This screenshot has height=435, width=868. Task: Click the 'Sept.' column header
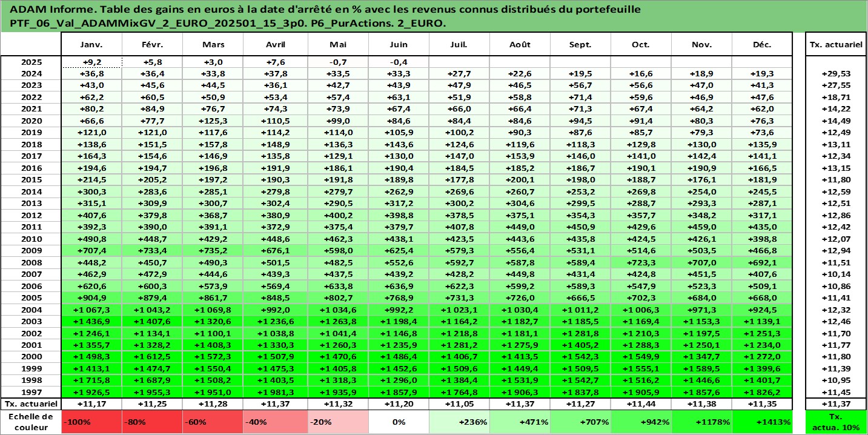click(x=580, y=45)
